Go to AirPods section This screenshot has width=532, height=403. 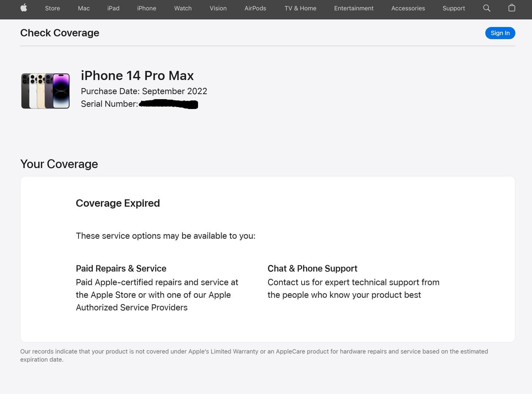pos(256,8)
